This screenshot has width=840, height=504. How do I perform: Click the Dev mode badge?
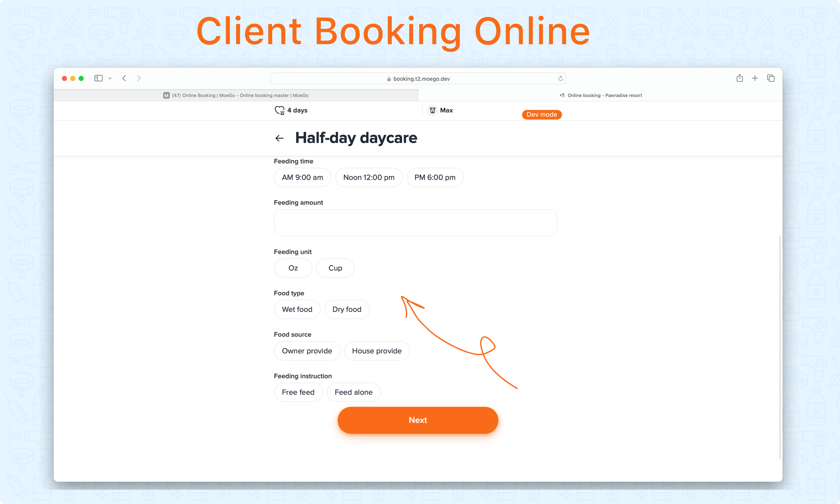pos(541,115)
